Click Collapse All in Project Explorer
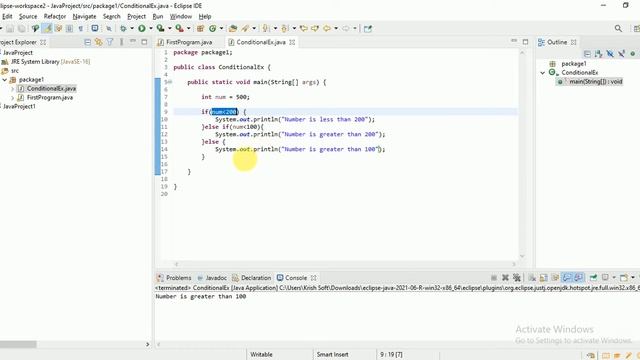The width and height of the screenshot is (640, 360). pos(87,42)
